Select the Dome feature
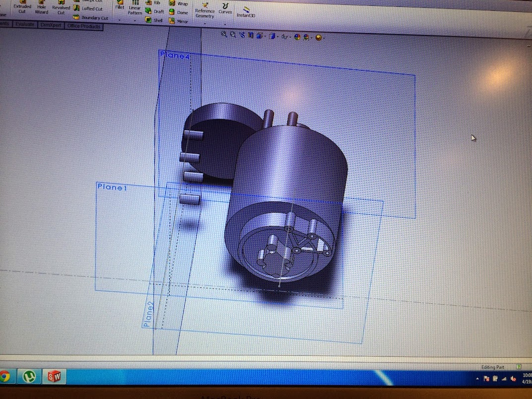532x399 pixels. pyautogui.click(x=179, y=12)
